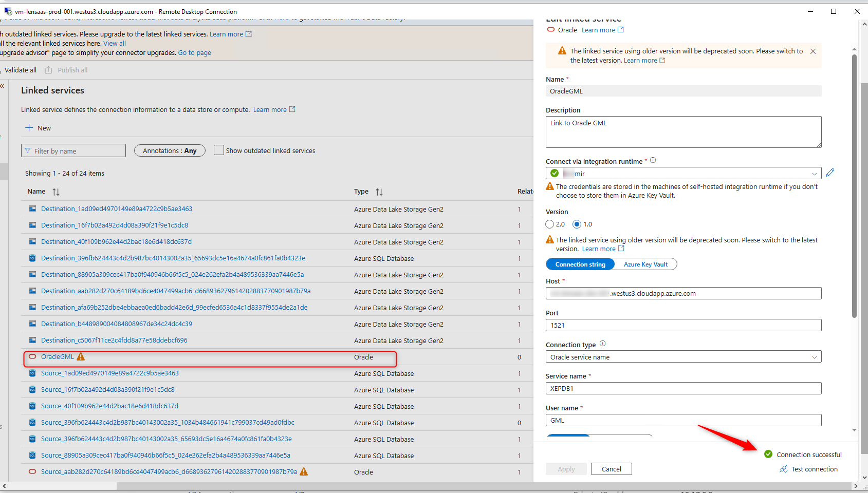This screenshot has width=868, height=493.
Task: Click the Description text area
Action: pyautogui.click(x=684, y=132)
